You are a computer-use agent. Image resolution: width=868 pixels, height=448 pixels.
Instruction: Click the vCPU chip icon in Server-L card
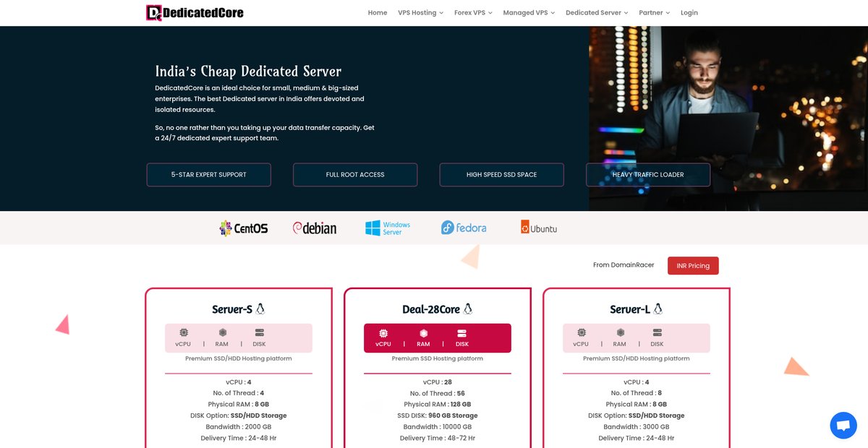click(582, 332)
